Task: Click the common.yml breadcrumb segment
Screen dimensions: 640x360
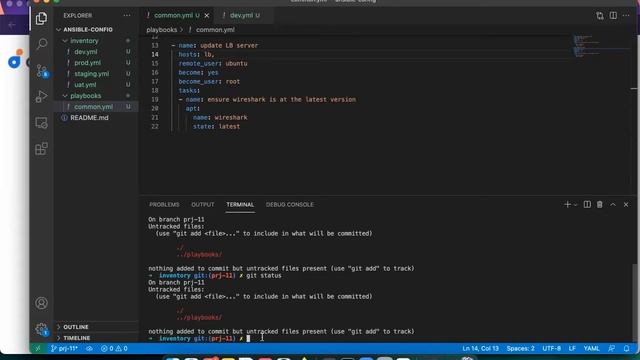Action: pos(215,30)
